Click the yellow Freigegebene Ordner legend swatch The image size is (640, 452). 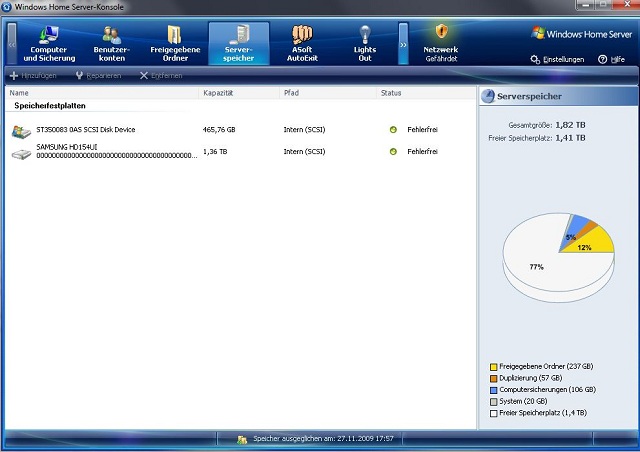click(x=493, y=367)
